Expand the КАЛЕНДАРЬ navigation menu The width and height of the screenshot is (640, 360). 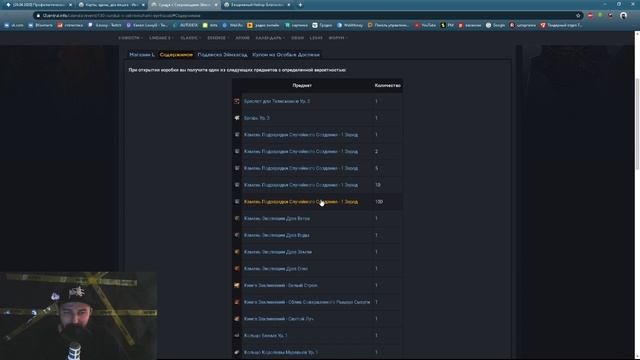point(270,38)
